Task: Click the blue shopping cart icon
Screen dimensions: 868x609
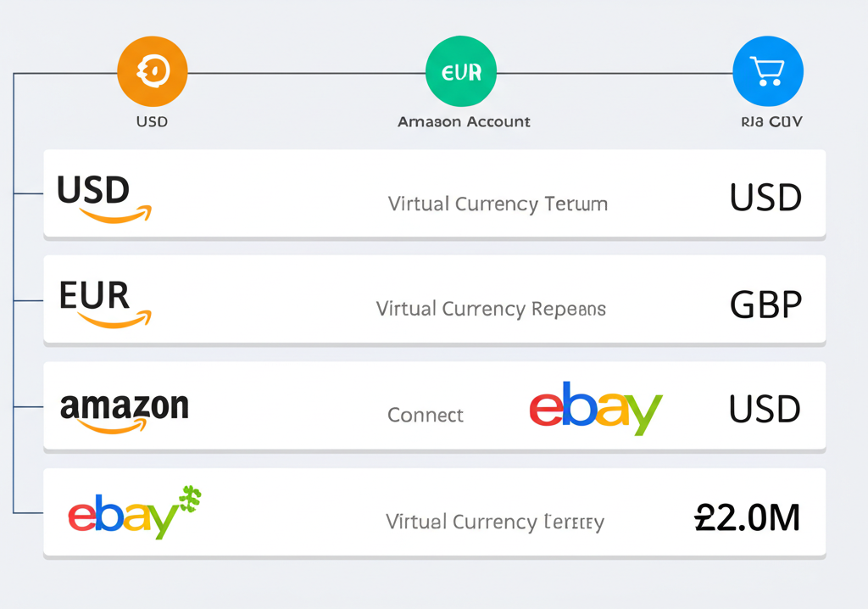Action: tap(767, 71)
